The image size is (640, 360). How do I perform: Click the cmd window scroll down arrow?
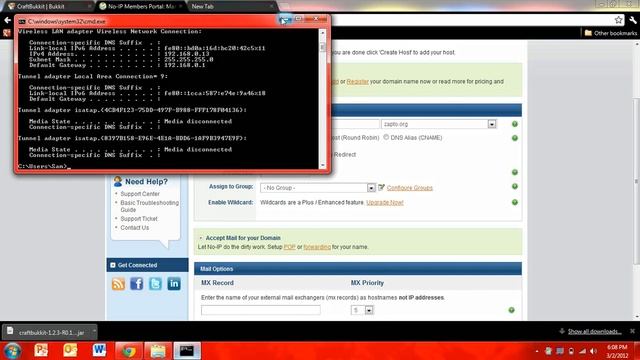point(322,165)
